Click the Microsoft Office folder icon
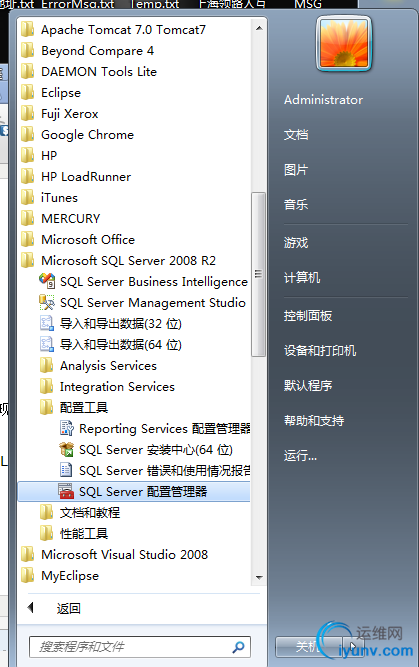The height and width of the screenshot is (667, 419). click(28, 239)
